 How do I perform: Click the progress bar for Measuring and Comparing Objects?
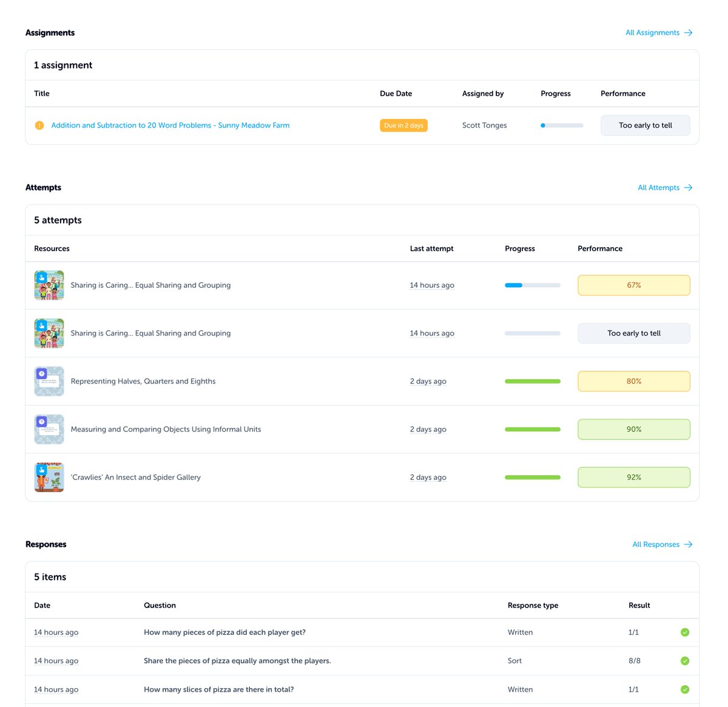(x=533, y=429)
